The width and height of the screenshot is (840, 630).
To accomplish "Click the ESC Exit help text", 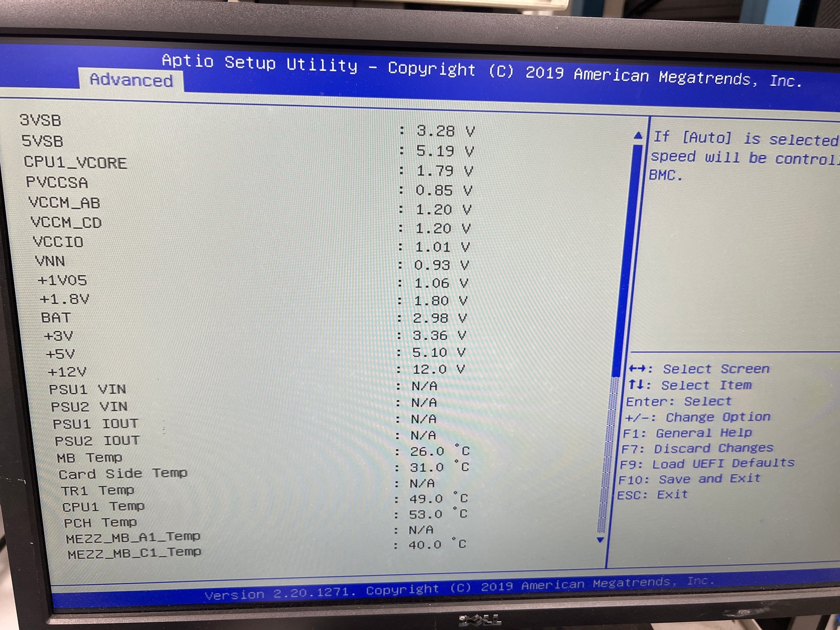I will [652, 495].
